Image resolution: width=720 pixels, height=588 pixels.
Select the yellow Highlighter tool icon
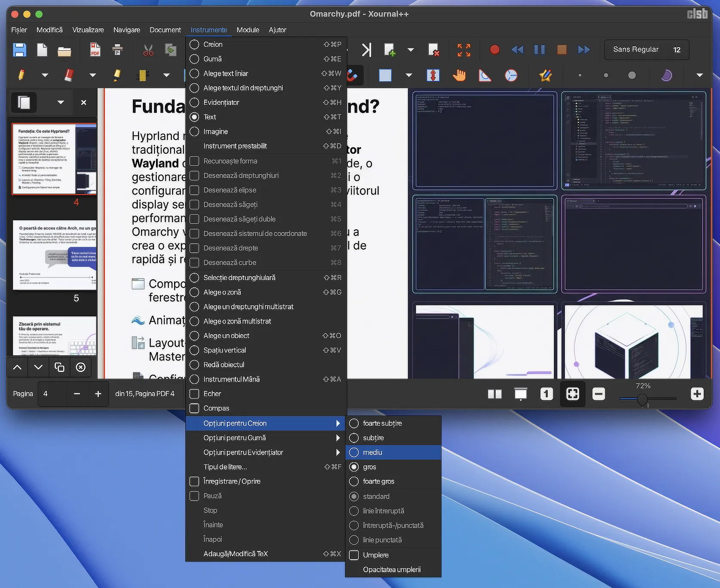tap(116, 75)
